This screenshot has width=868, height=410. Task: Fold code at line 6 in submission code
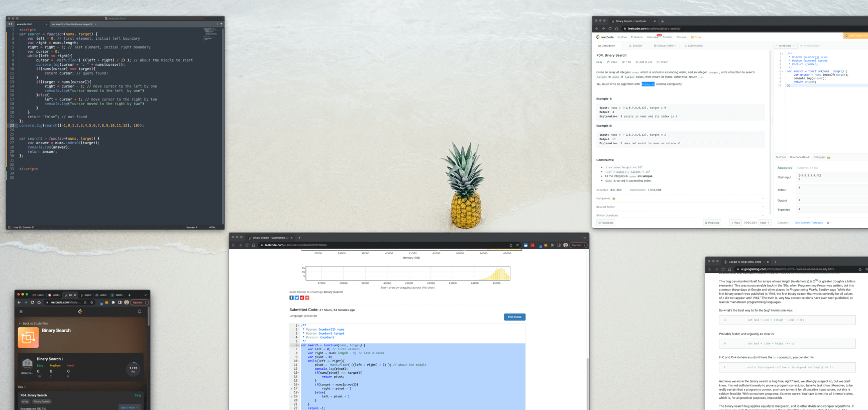299,345
